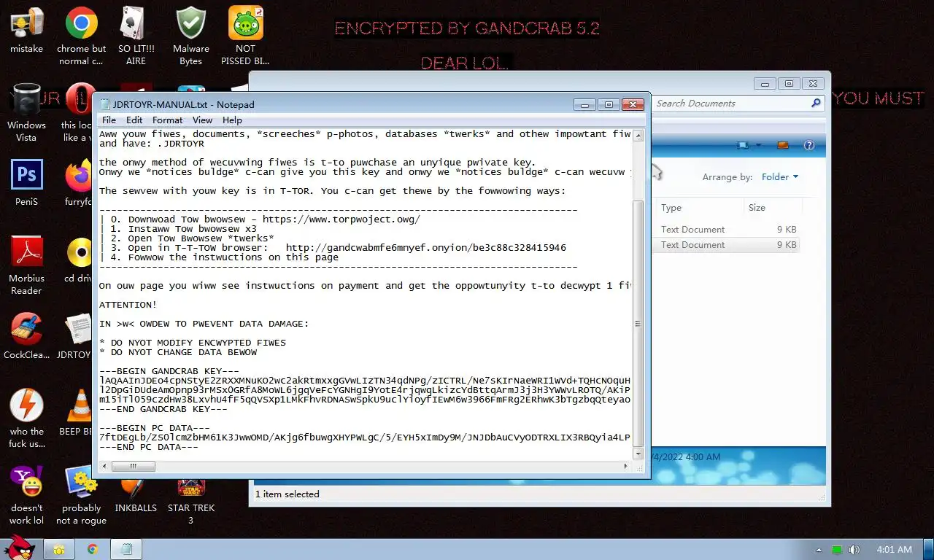Screen dimensions: 934x560
Task: Open the Notepad Help menu
Action: tap(232, 120)
